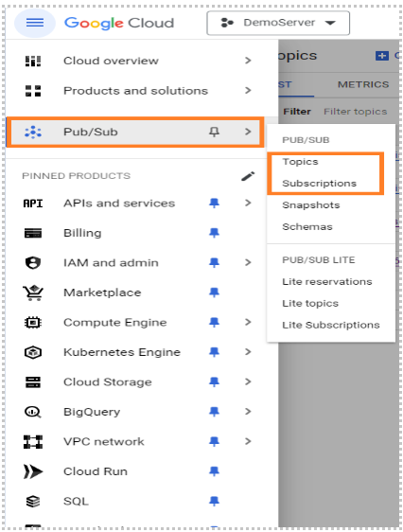Viewport: 403px width, 532px height.
Task: Open Topics in Pub/Sub submenu
Action: (300, 162)
